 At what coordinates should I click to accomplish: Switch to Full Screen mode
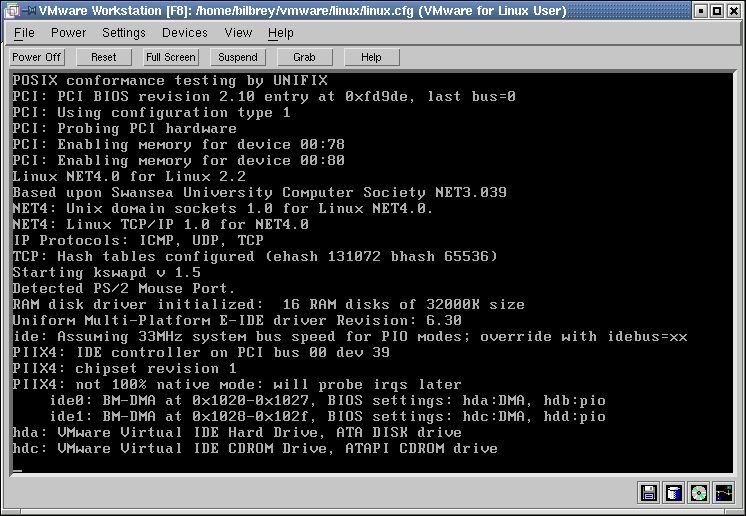click(x=170, y=57)
